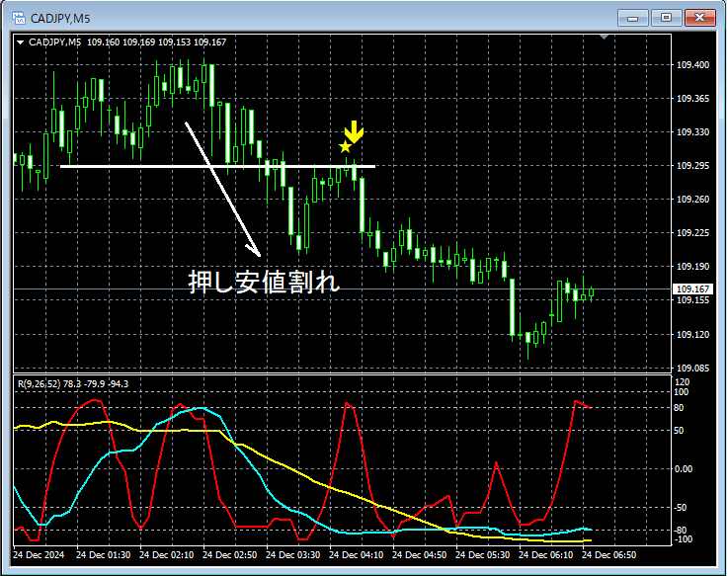Click the 109.295 price scale value
The height and width of the screenshot is (576, 728).
(692, 166)
